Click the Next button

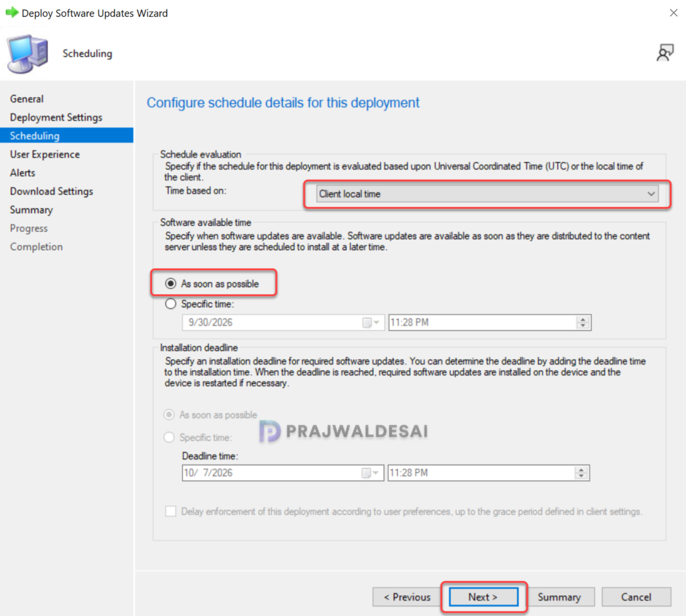pyautogui.click(x=484, y=597)
